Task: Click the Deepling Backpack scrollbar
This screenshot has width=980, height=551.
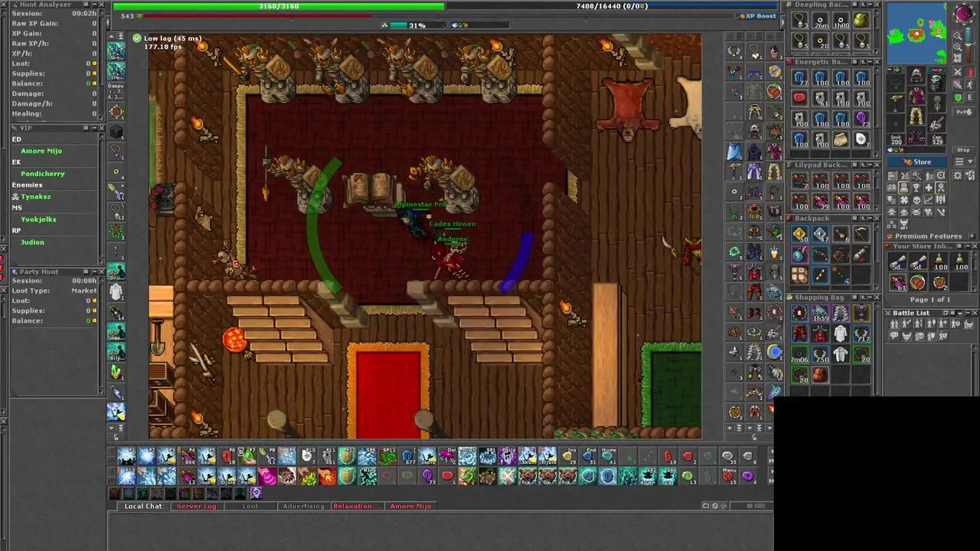Action: pos(877,32)
